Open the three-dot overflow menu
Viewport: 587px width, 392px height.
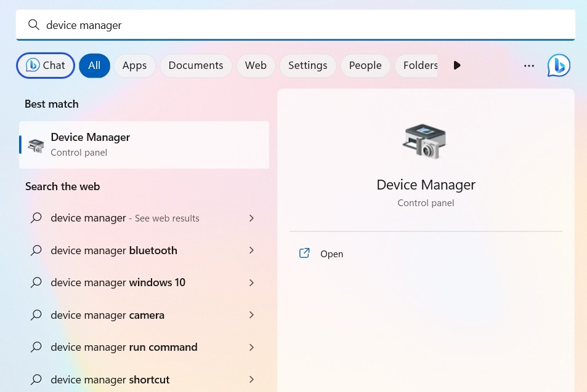(528, 65)
